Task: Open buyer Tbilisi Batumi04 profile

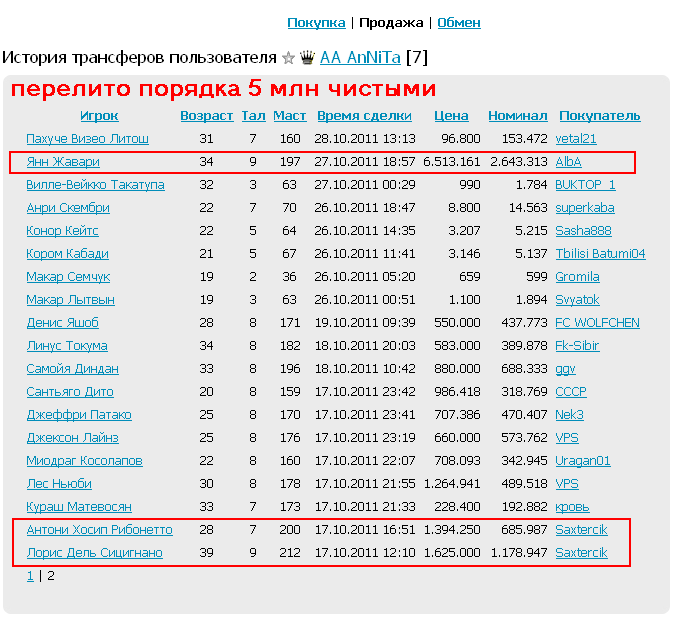Action: pyautogui.click(x=601, y=254)
